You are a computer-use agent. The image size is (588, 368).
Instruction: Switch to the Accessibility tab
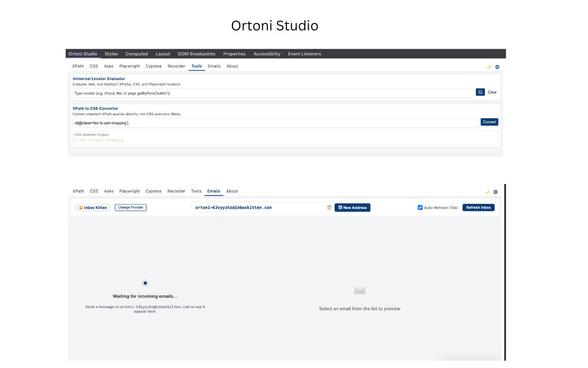tap(267, 54)
